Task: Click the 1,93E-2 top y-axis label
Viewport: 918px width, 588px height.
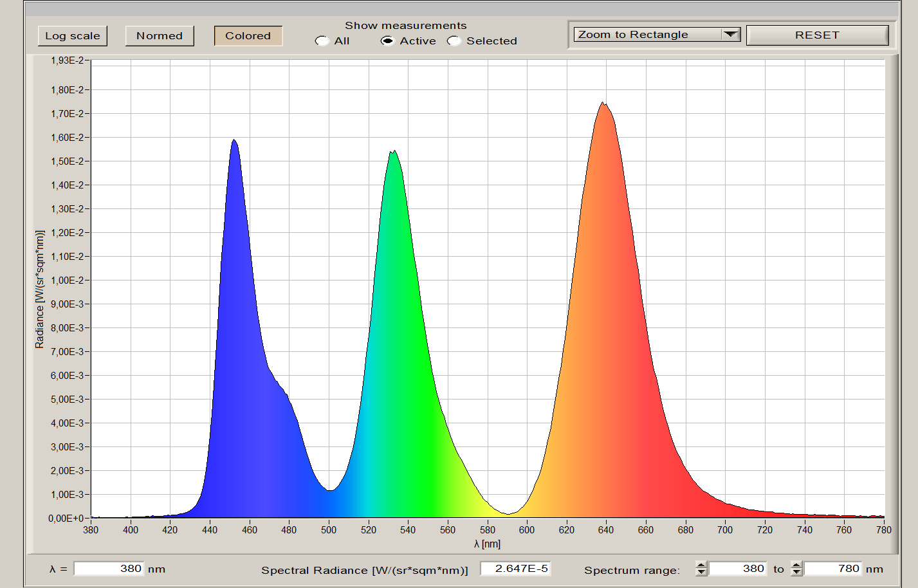Action: pyautogui.click(x=67, y=60)
